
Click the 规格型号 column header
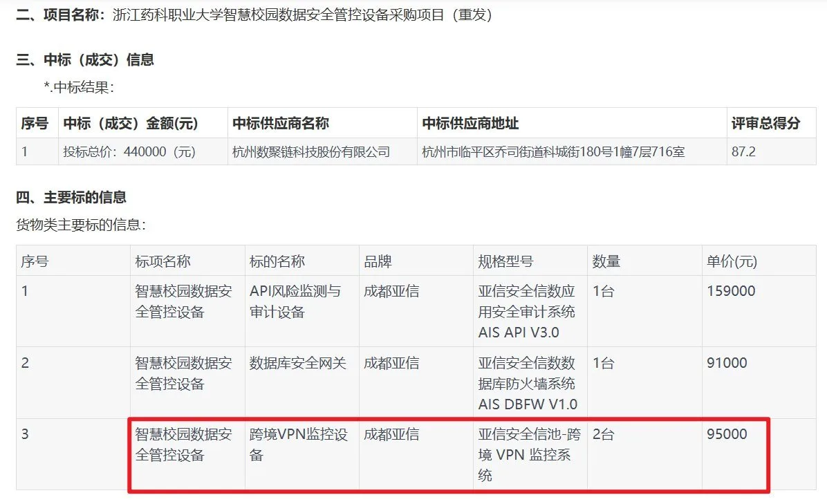pyautogui.click(x=505, y=261)
